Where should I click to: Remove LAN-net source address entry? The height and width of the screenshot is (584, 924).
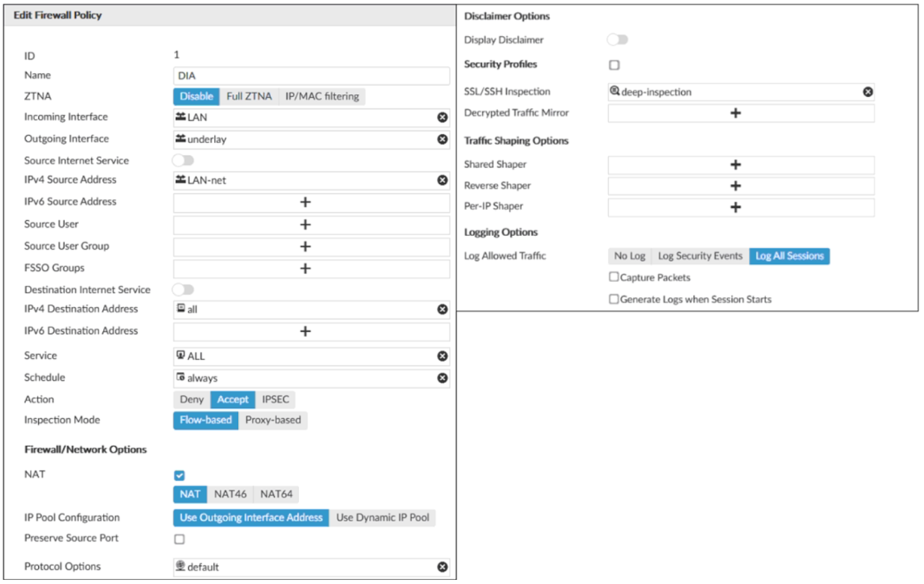click(443, 180)
